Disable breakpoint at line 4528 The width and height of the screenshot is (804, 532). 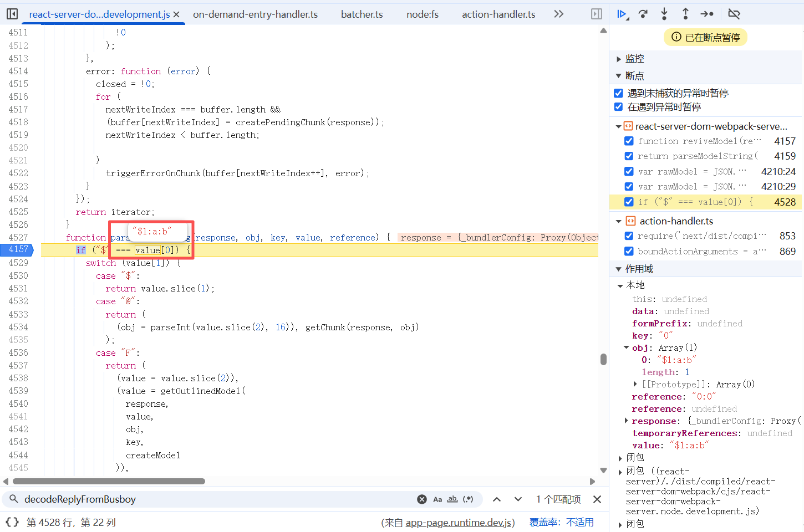pyautogui.click(x=629, y=202)
